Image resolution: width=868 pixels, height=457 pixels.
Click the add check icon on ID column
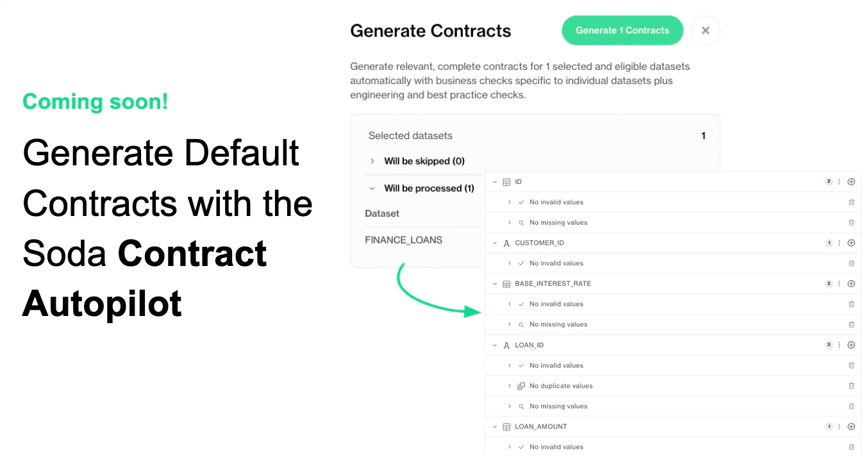851,181
